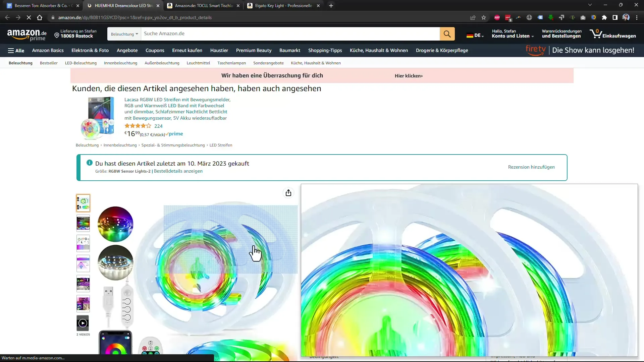The width and height of the screenshot is (644, 362).
Task: Open Baumarkt nav item
Action: click(x=290, y=51)
